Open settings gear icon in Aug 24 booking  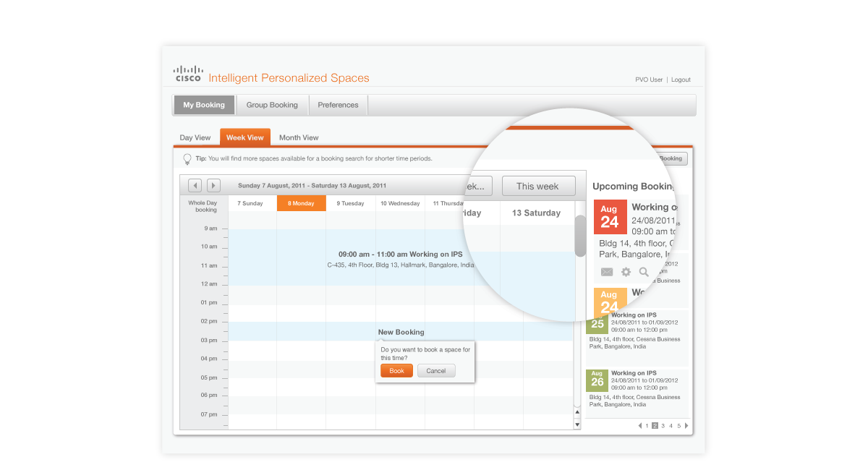pos(626,272)
